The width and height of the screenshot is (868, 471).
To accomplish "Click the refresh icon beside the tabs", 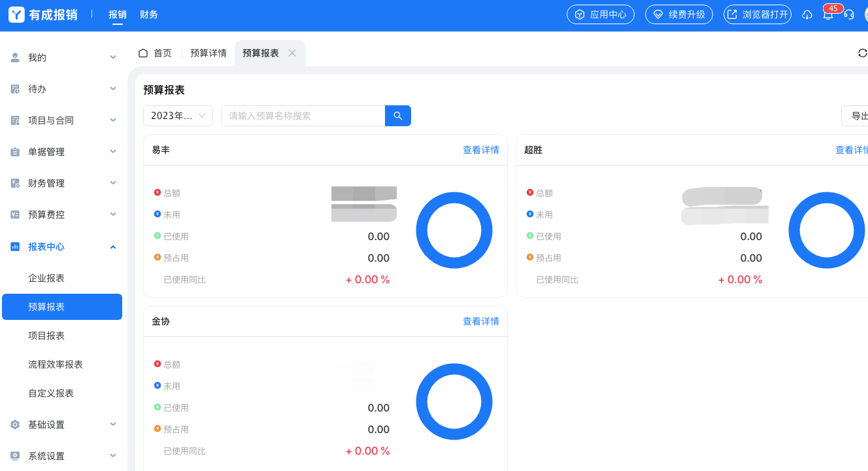I will pyautogui.click(x=862, y=53).
